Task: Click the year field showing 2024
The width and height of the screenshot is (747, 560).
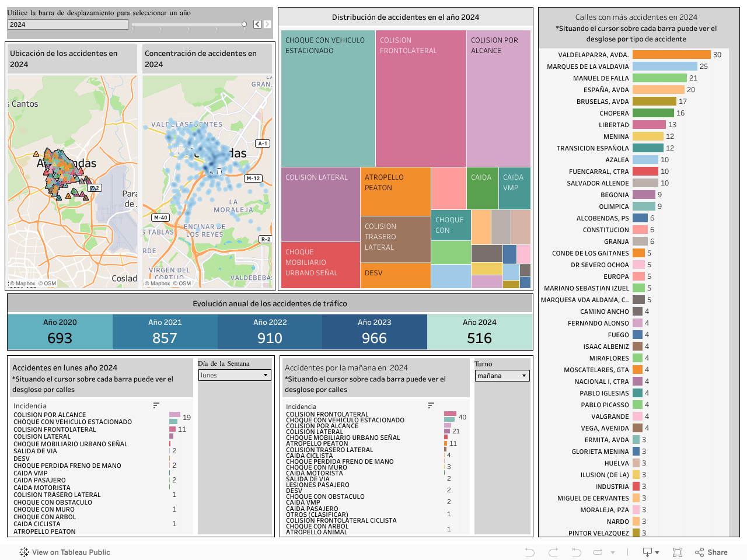Action: pos(68,24)
